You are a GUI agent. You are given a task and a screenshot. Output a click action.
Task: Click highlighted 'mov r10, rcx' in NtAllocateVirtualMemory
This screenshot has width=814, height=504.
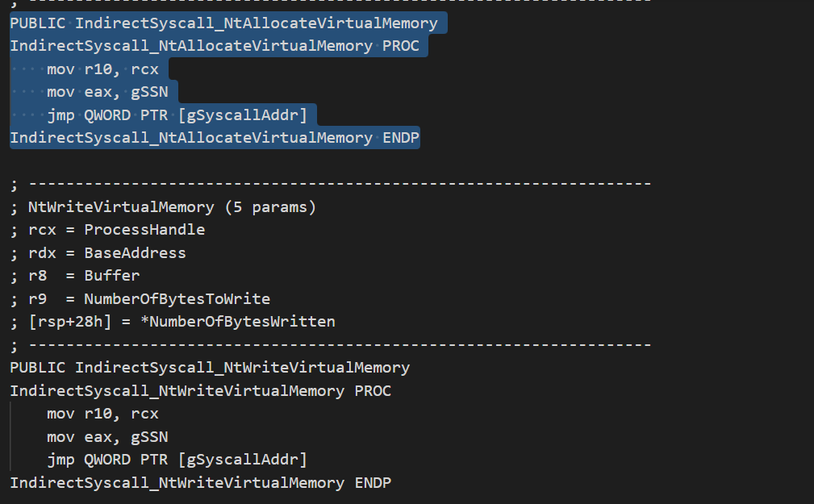tap(102, 69)
